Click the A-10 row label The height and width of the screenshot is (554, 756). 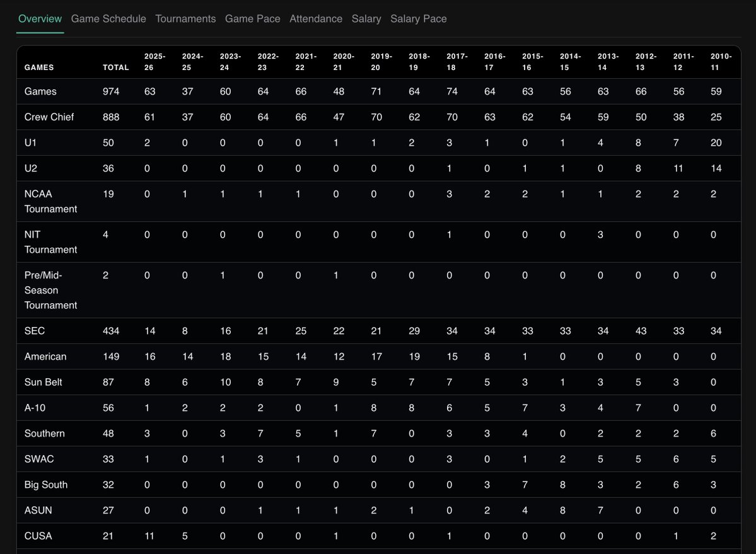tap(35, 408)
